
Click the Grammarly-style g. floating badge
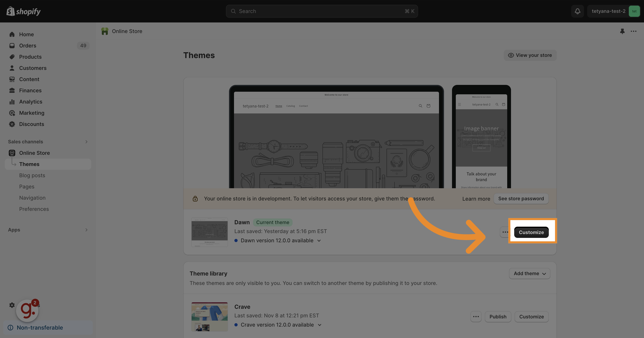pyautogui.click(x=27, y=310)
